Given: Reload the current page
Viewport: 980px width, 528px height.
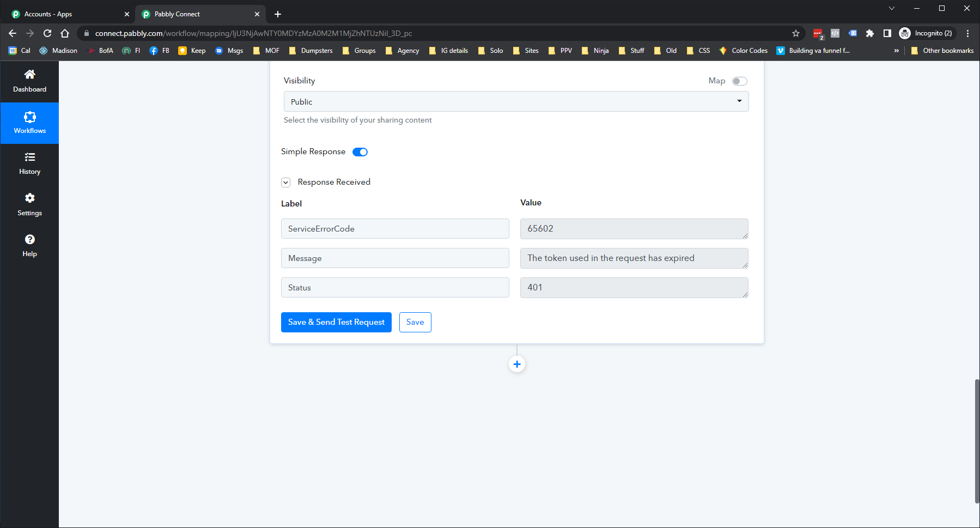Looking at the screenshot, I should (x=47, y=33).
